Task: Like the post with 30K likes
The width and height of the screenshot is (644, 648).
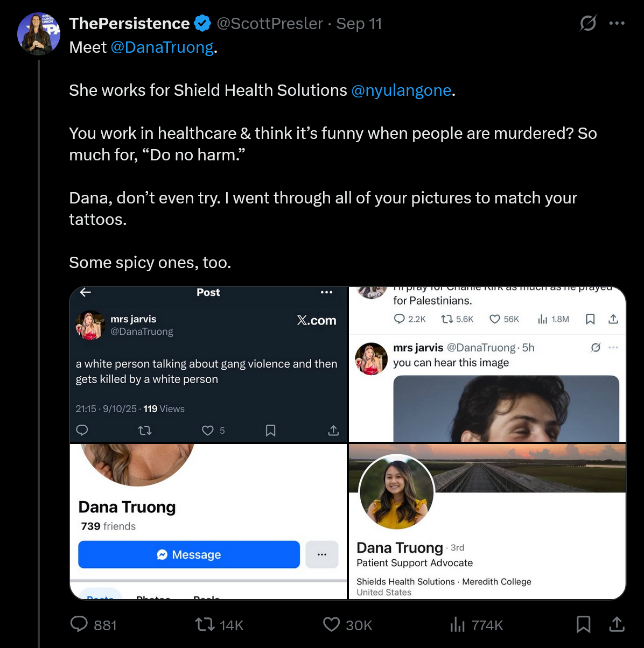Action: (x=331, y=624)
